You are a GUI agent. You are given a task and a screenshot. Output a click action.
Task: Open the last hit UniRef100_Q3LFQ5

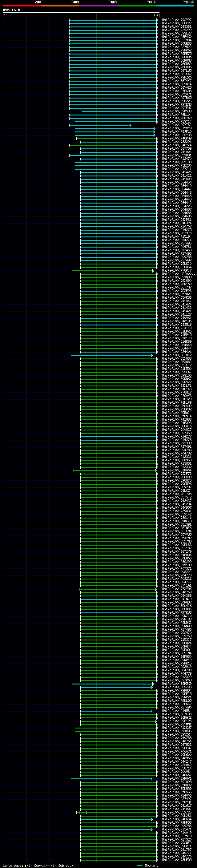(x=176, y=860)
